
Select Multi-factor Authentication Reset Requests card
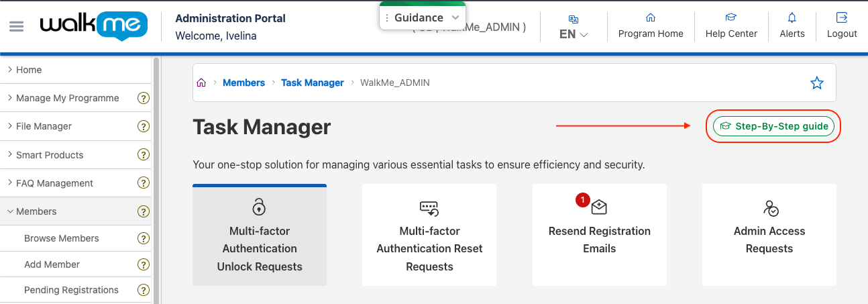point(429,235)
